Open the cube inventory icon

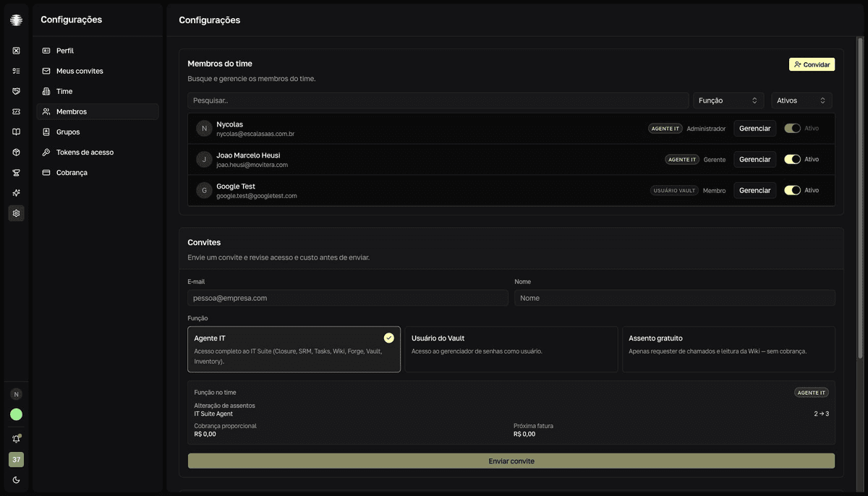pos(16,152)
